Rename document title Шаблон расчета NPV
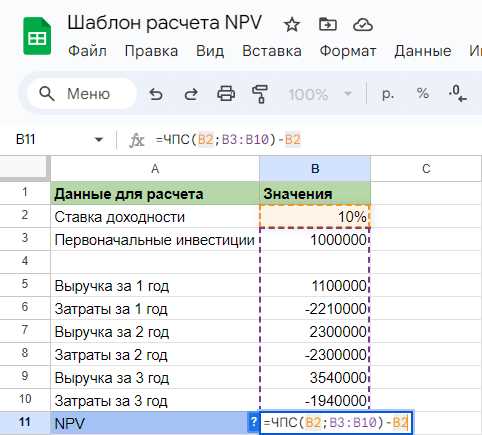This screenshot has width=482, height=435. (165, 23)
